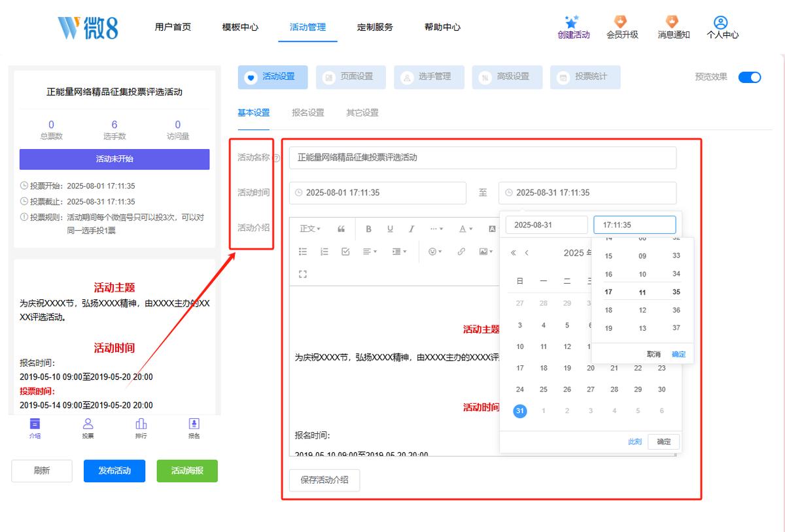Open the text color A dropdown
The width and height of the screenshot is (785, 532).
point(465,229)
